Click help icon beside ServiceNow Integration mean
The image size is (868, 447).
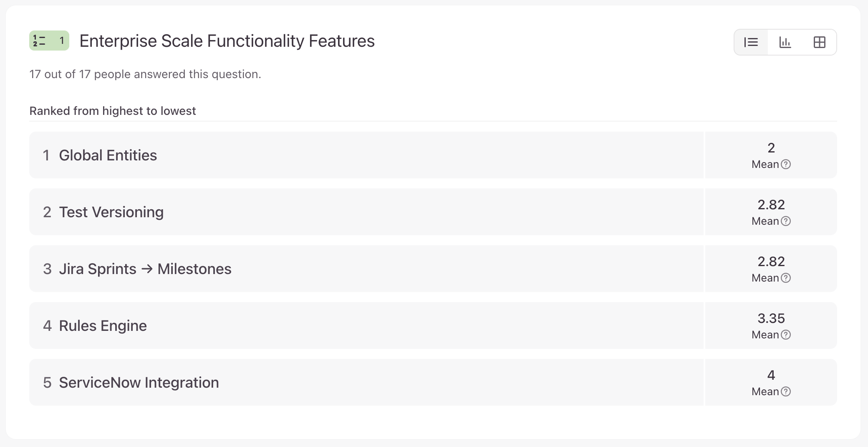click(786, 391)
